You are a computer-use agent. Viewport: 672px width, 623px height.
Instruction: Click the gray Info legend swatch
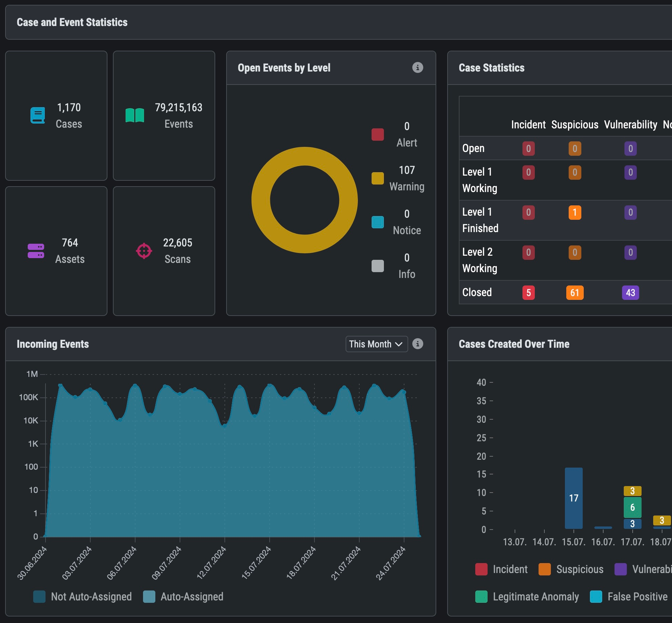coord(378,266)
